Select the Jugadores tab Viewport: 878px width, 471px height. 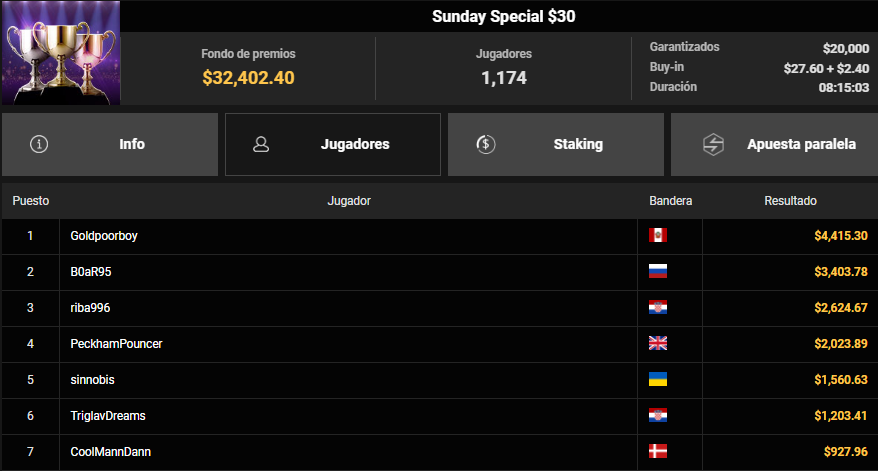(x=333, y=144)
